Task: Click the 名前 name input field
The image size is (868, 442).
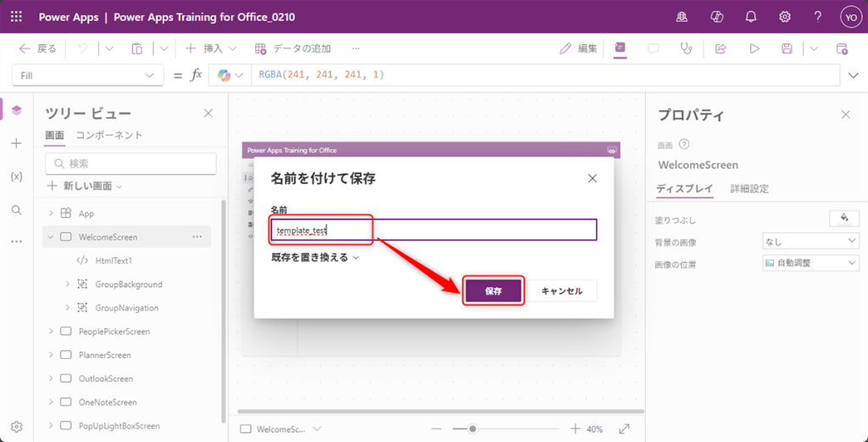Action: click(x=434, y=230)
